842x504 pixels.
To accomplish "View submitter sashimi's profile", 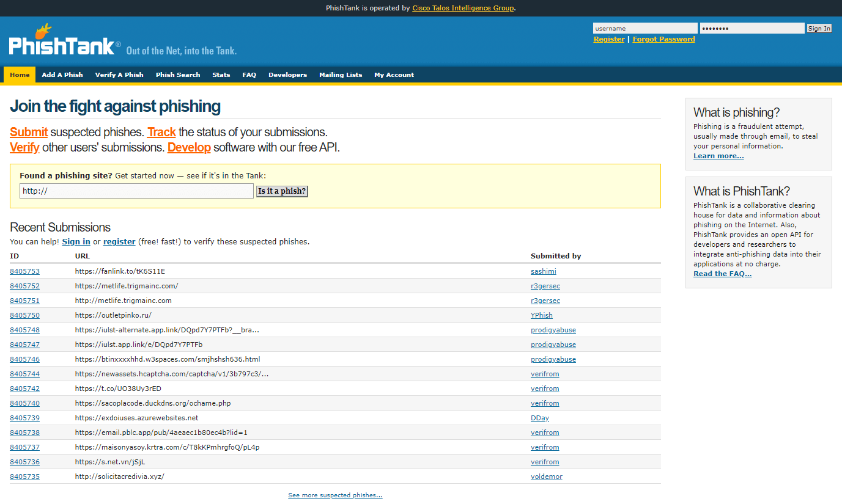I will (x=544, y=271).
